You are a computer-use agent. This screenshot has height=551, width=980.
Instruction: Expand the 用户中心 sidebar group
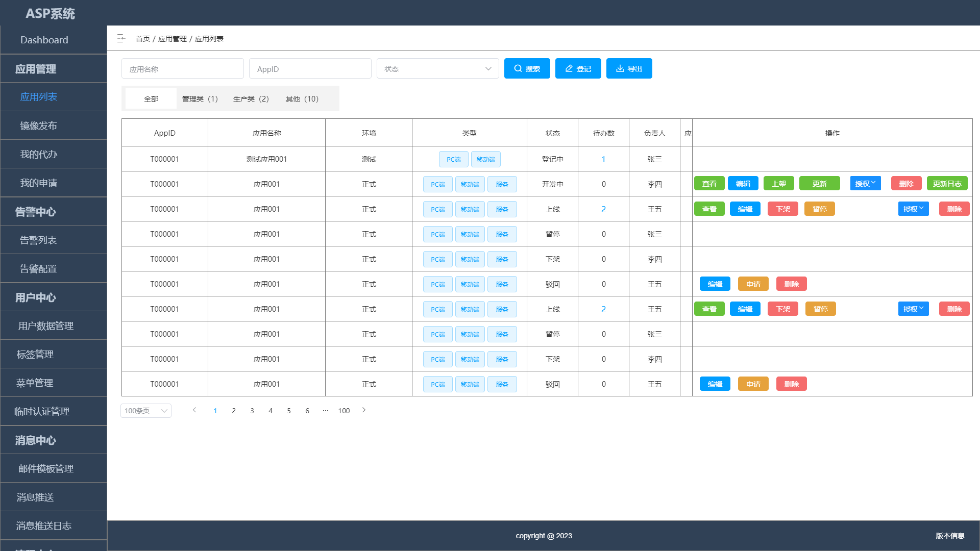pyautogui.click(x=54, y=297)
